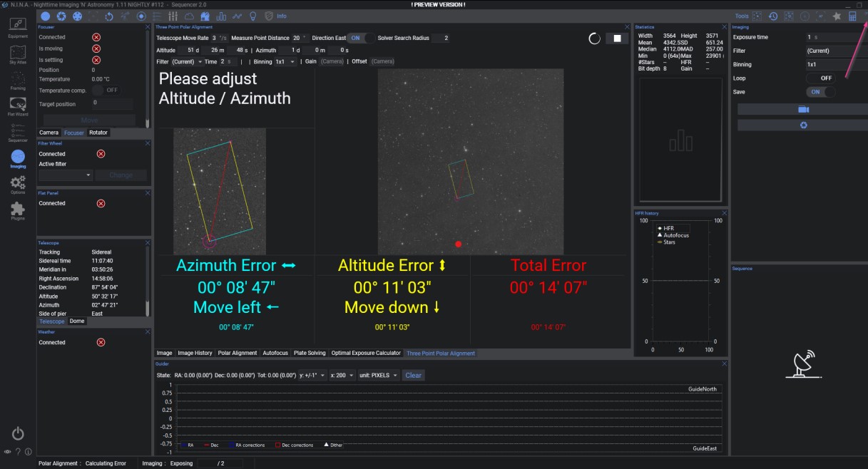Toggle the camera aperture icon in top toolbar
The image size is (868, 469).
pyautogui.click(x=61, y=16)
